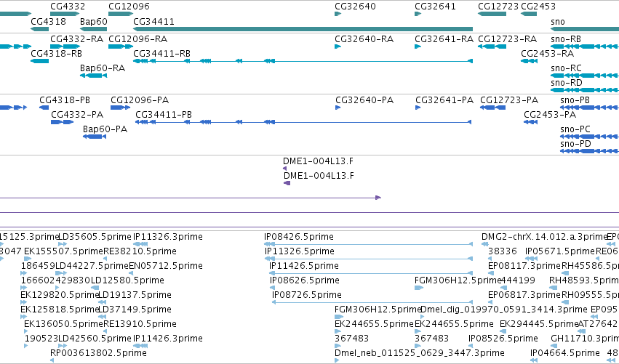
Task: Click the long CG34411 gene bar
Action: point(303,29)
